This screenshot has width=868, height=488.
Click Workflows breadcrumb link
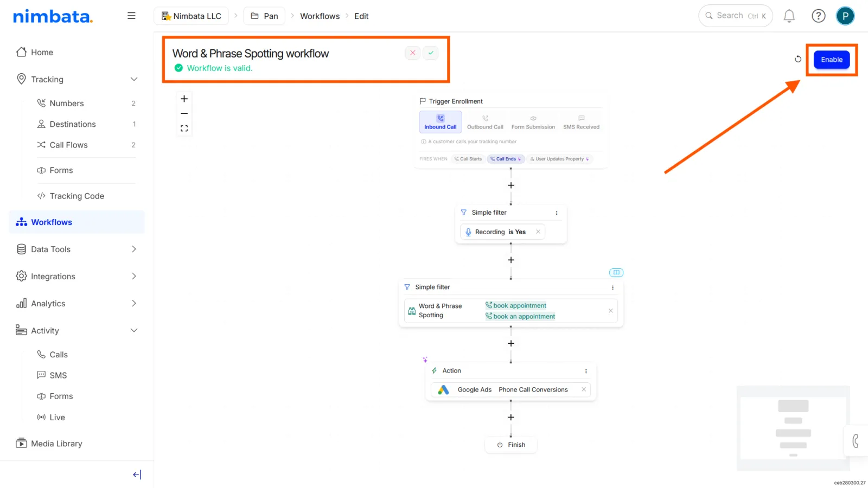[x=320, y=16]
